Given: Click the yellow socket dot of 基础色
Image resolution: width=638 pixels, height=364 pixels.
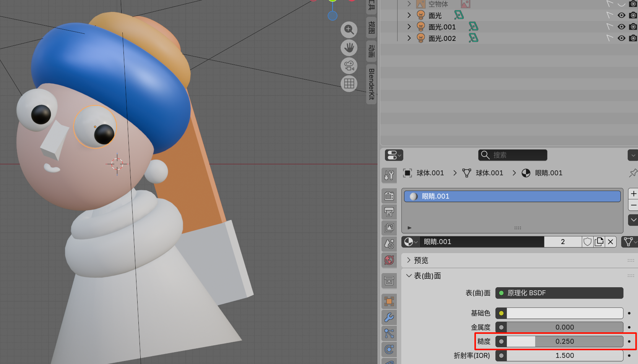Looking at the screenshot, I should tap(501, 313).
